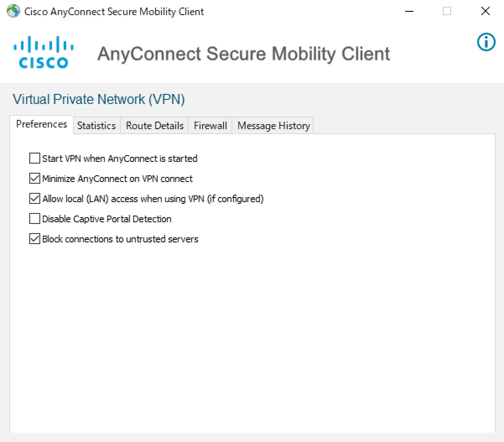
Task: Click the Virtual Private Network (VPN) heading
Action: (x=99, y=99)
